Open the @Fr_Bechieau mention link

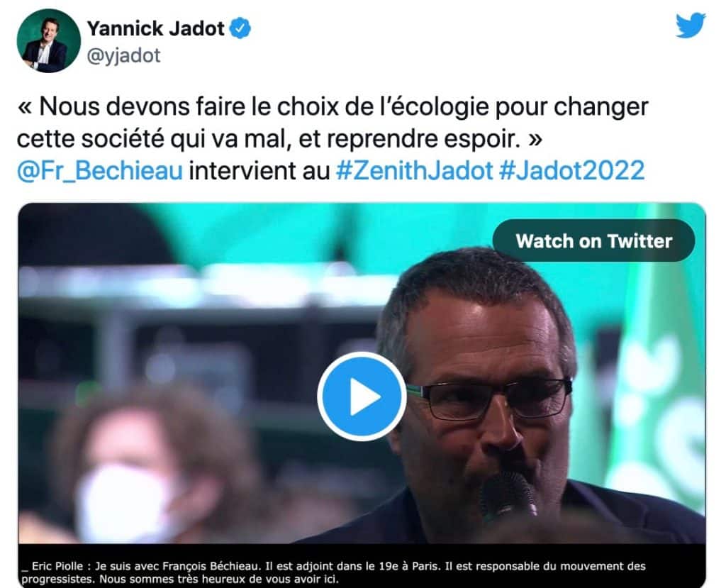[x=100, y=170]
